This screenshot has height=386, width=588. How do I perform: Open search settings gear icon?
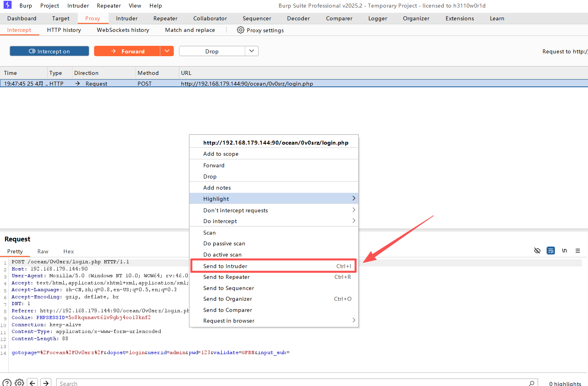20,383
